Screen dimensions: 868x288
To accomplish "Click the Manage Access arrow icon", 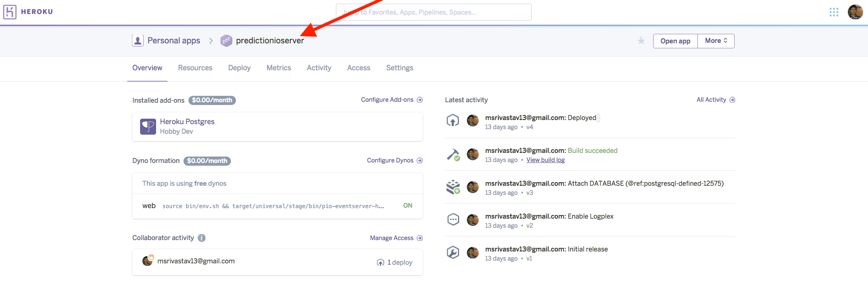I will coord(420,238).
